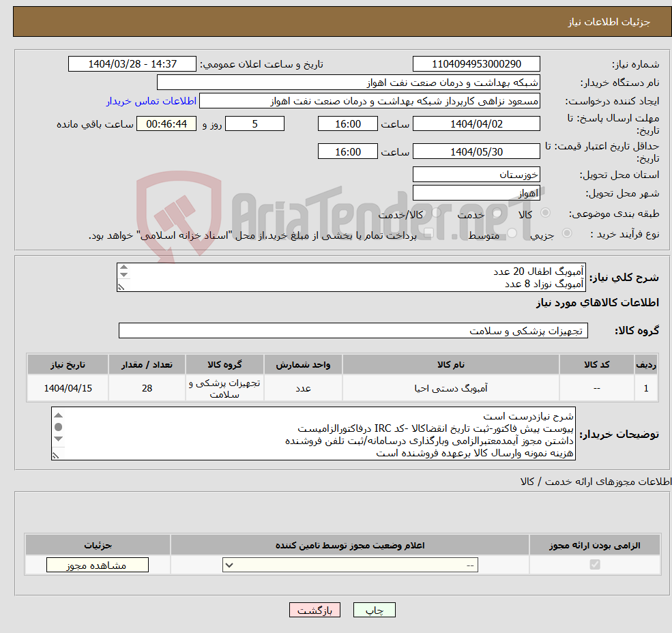This screenshot has width=672, height=633.
Task: Click الزامی بودن ارائه مجوز column header
Action: tap(595, 545)
